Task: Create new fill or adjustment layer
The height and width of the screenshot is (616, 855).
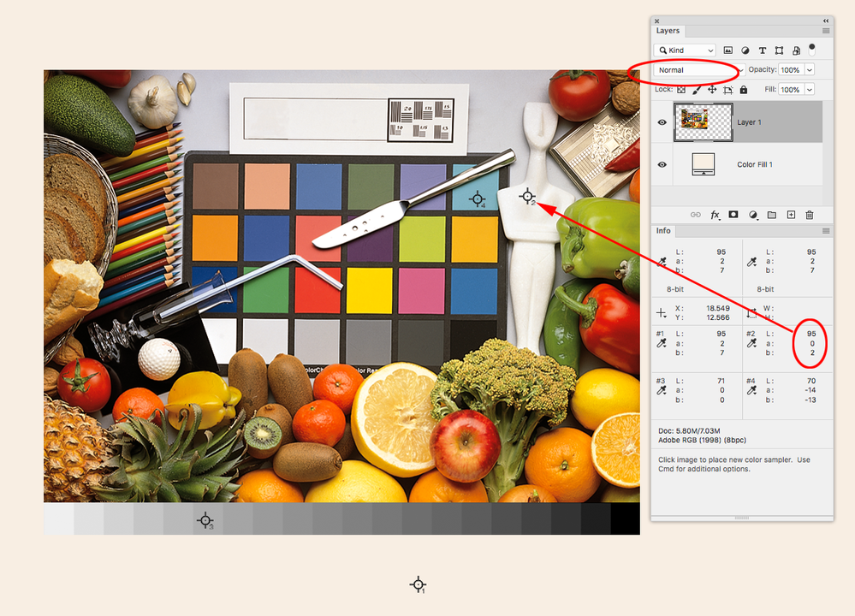Action: [753, 215]
